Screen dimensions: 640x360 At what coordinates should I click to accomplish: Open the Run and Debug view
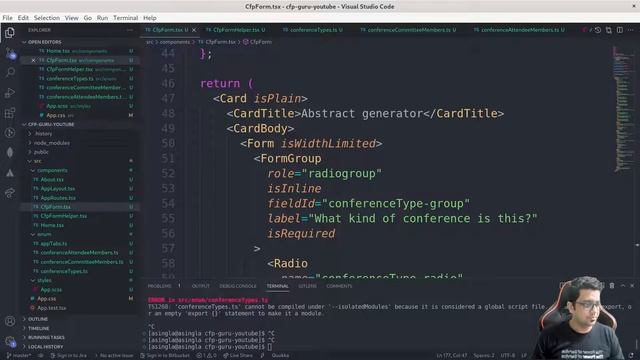10,93
